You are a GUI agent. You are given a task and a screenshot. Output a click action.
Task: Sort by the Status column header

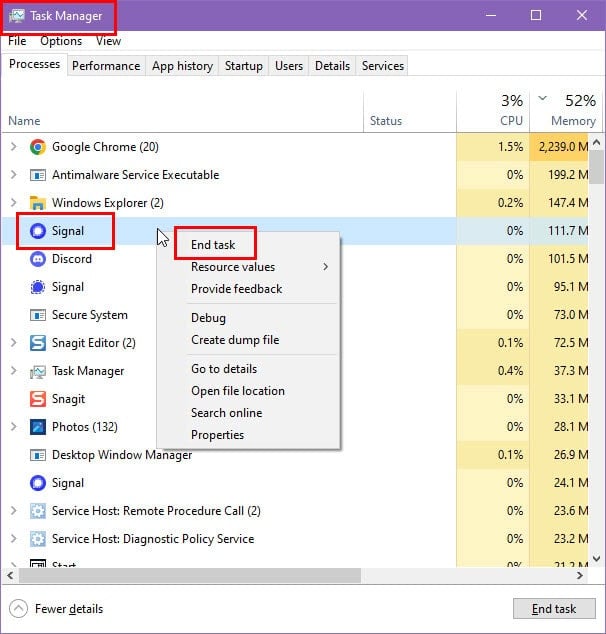(410, 111)
